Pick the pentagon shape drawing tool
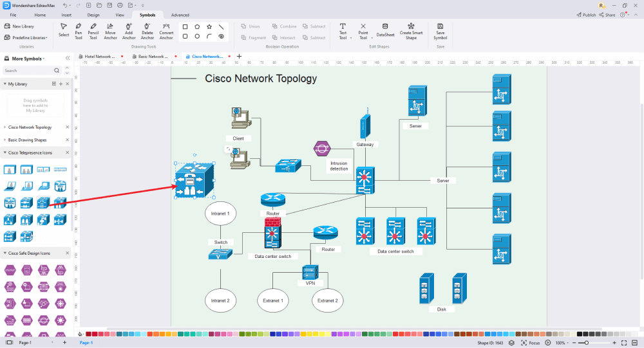644x348 pixels. pyautogui.click(x=197, y=26)
